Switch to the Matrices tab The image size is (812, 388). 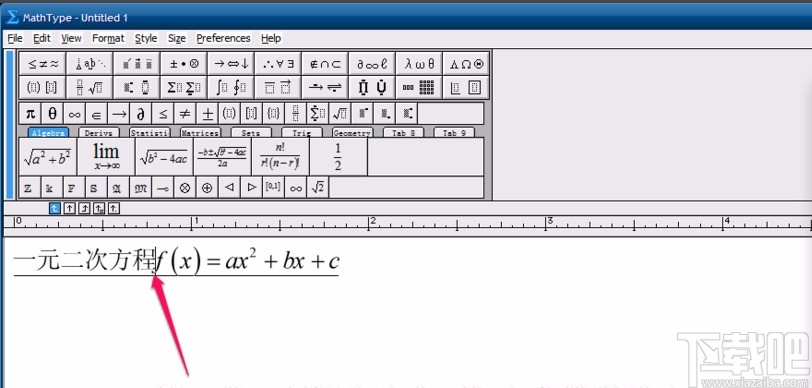[x=200, y=133]
